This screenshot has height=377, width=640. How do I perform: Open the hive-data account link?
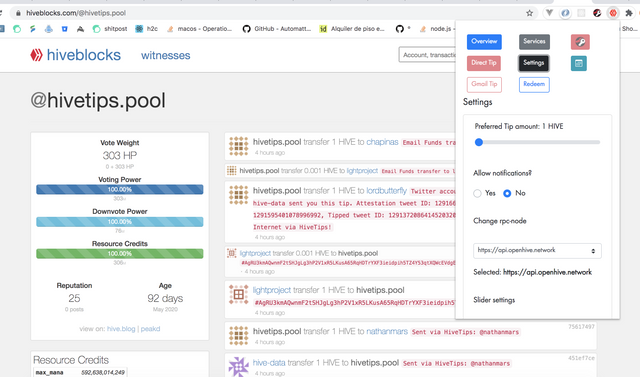click(x=269, y=362)
